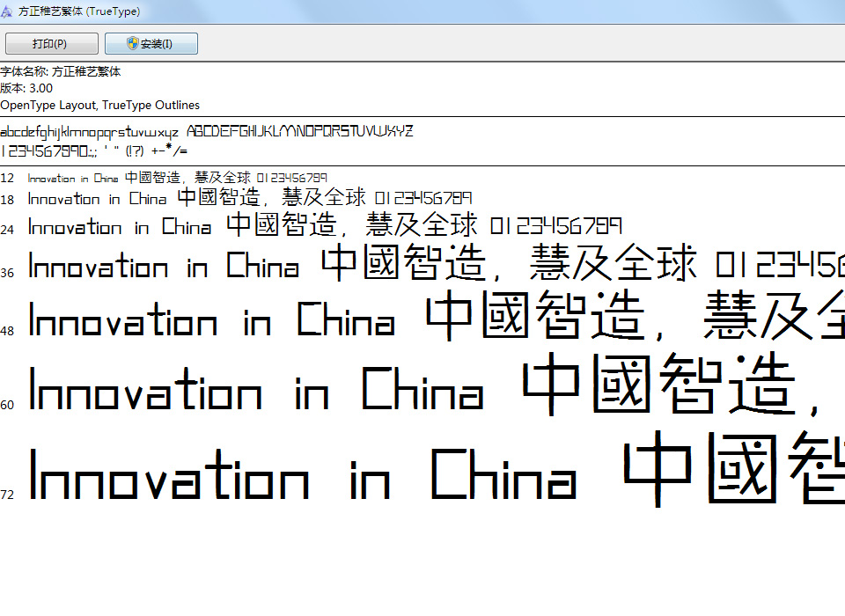Image resolution: width=845 pixels, height=616 pixels.
Task: Click the 60-point Innovation in China sample
Action: tap(256, 387)
